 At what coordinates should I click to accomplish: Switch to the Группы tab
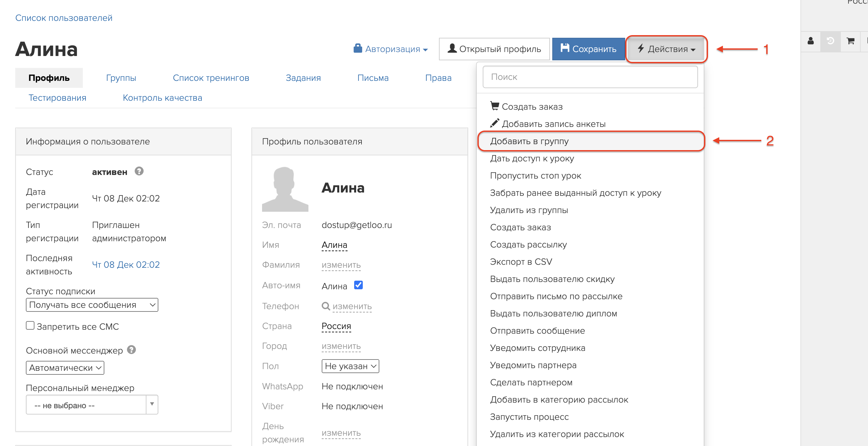pos(121,78)
